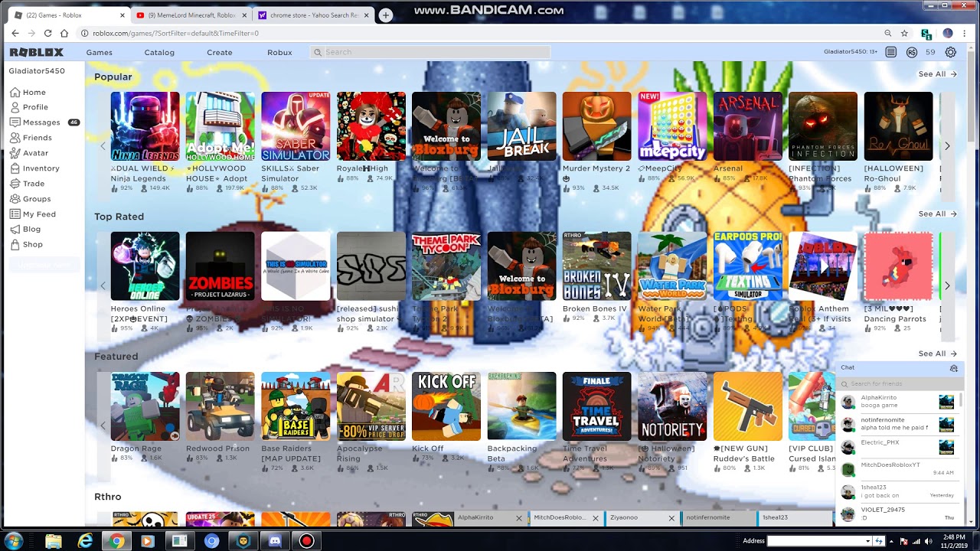Image resolution: width=980 pixels, height=551 pixels.
Task: Switch to the MemeLord Minecraft YouTube tab
Action: point(189,15)
